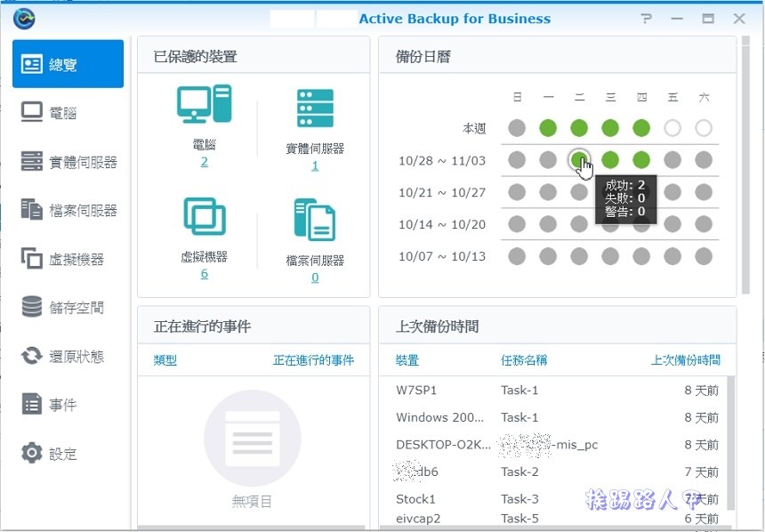Click this week's Sunday gray dot

click(517, 128)
